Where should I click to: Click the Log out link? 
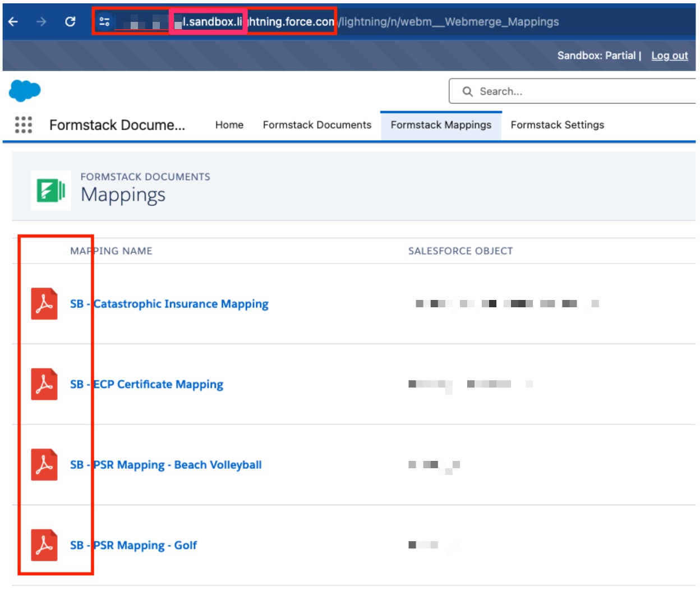(x=669, y=56)
